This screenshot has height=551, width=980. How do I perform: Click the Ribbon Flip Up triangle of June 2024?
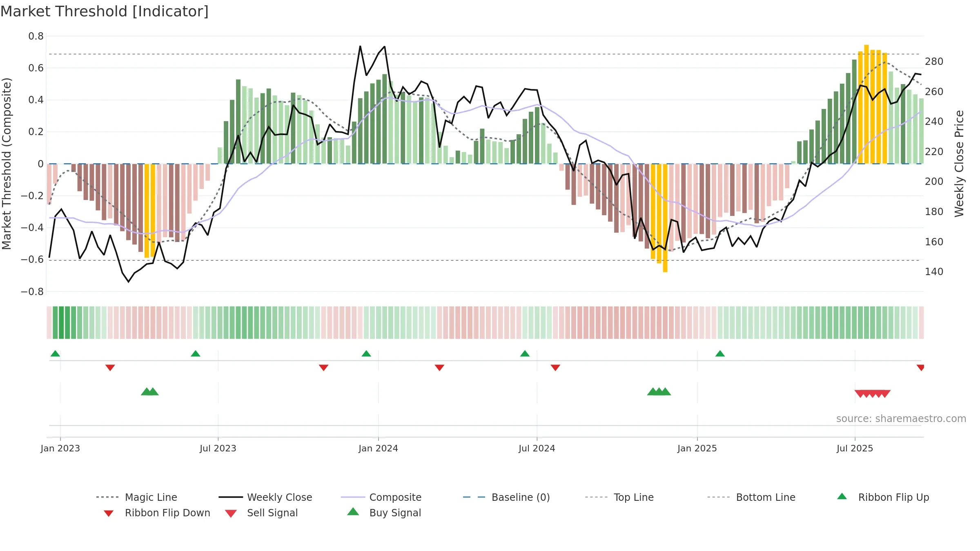point(525,353)
